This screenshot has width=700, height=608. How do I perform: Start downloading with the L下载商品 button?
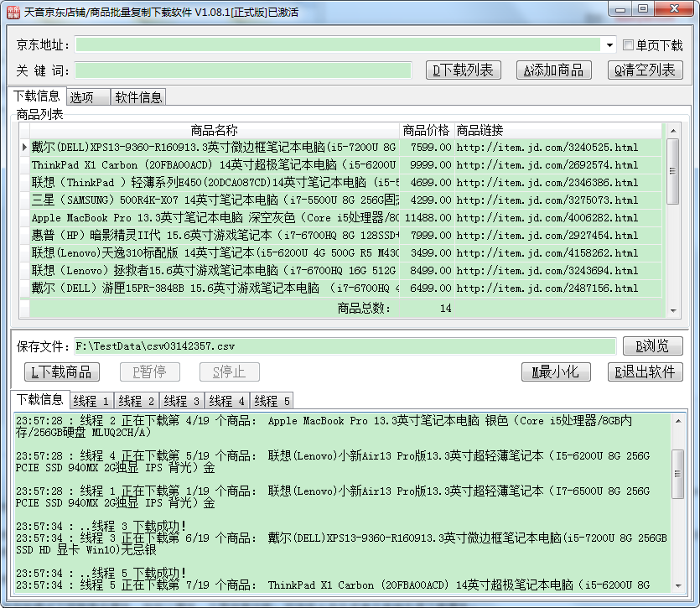tap(60, 372)
